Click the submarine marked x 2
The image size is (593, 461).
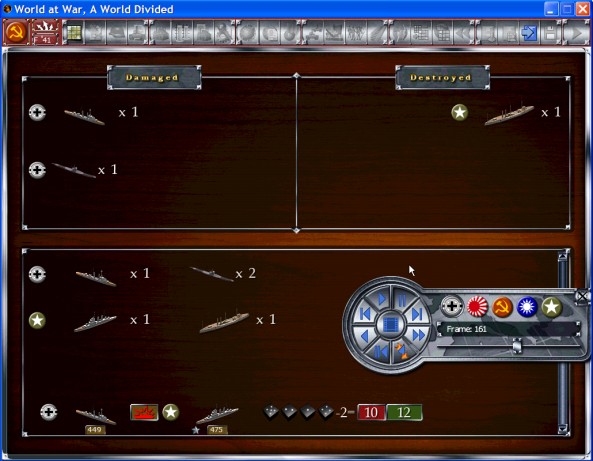tap(212, 273)
